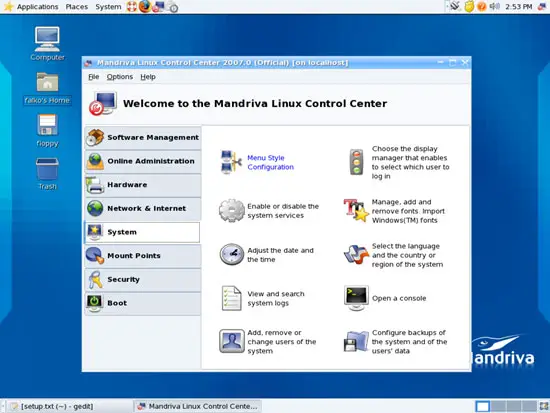Open the Places menu in top panel

[x=77, y=7]
